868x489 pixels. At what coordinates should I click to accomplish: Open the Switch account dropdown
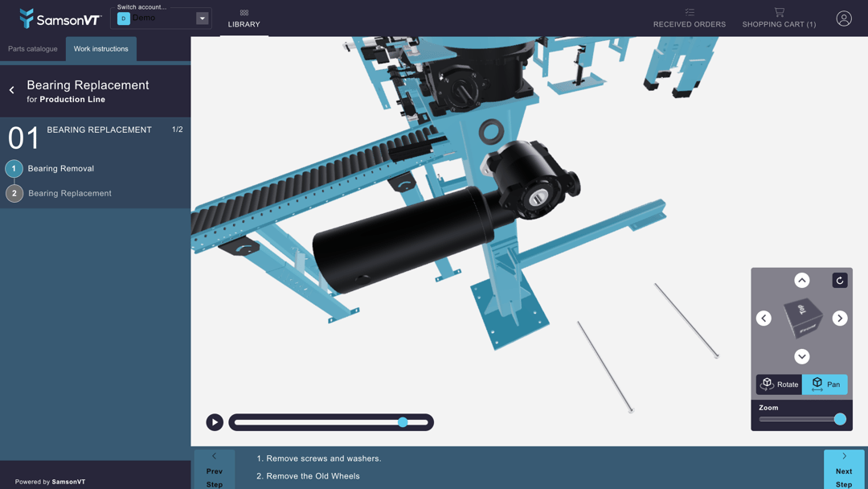coord(203,17)
